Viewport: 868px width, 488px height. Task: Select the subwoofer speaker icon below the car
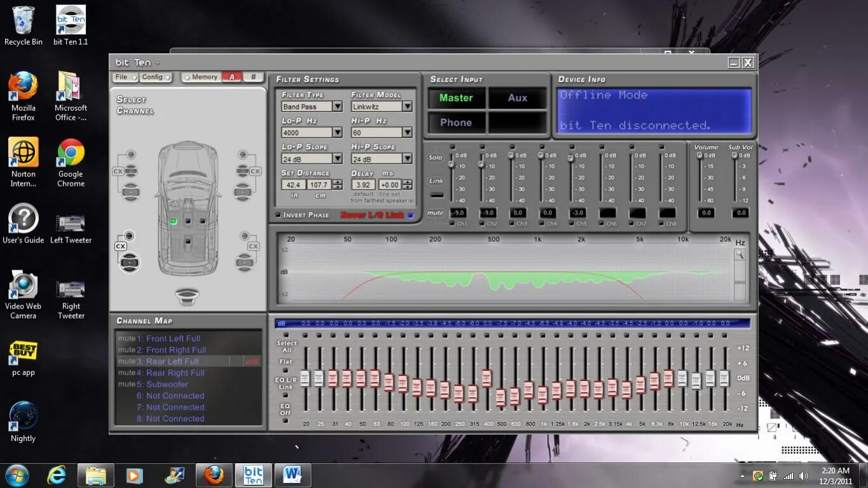tap(188, 295)
